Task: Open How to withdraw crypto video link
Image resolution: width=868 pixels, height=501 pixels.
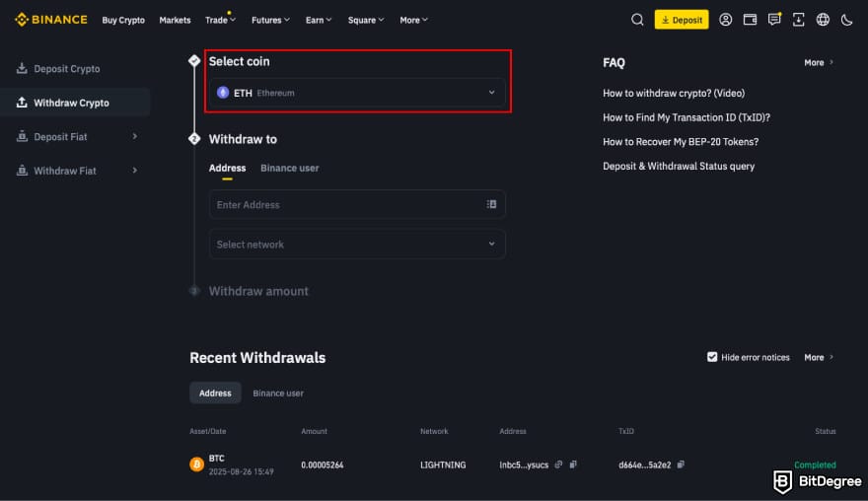Action: [674, 93]
